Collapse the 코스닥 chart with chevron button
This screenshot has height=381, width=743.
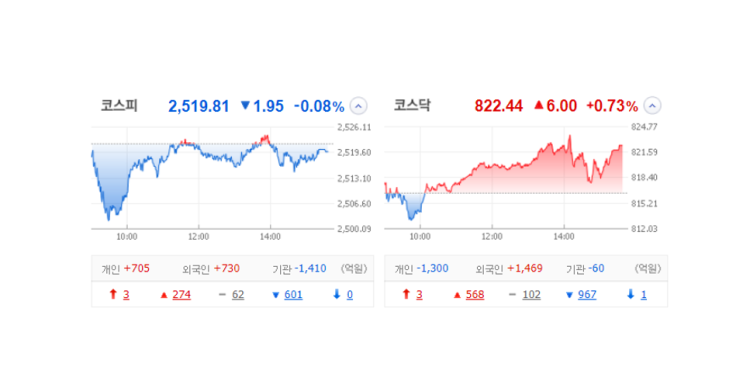[x=652, y=106]
